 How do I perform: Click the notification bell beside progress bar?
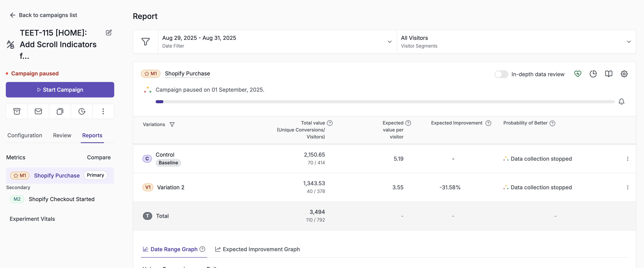621,102
